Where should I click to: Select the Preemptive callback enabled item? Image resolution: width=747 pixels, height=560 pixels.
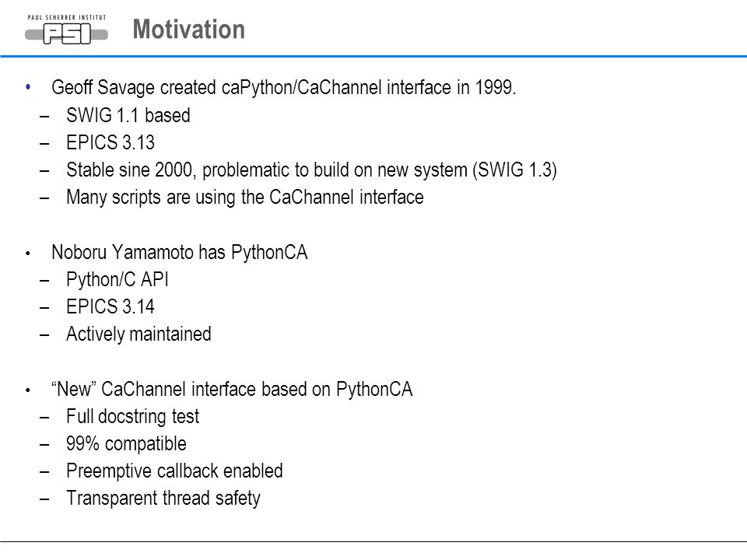[174, 471]
